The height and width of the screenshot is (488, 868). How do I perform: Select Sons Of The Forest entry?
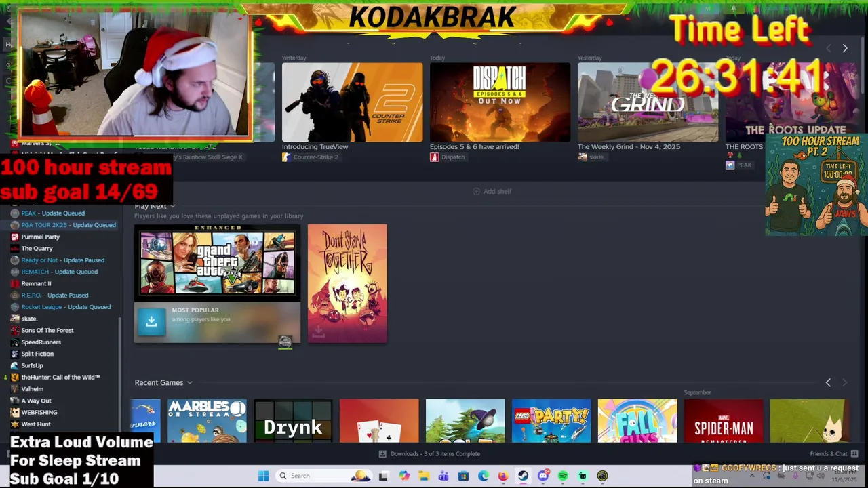pyautogui.click(x=47, y=330)
